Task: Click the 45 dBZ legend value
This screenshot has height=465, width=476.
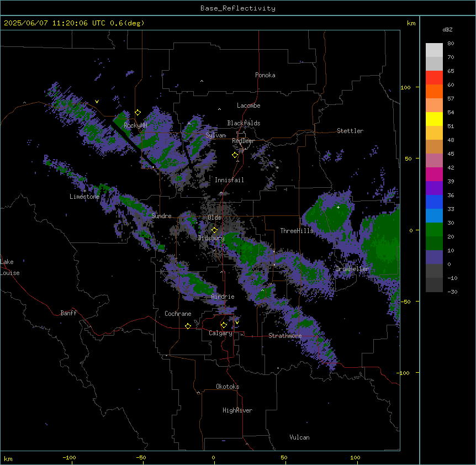Action: click(x=451, y=154)
